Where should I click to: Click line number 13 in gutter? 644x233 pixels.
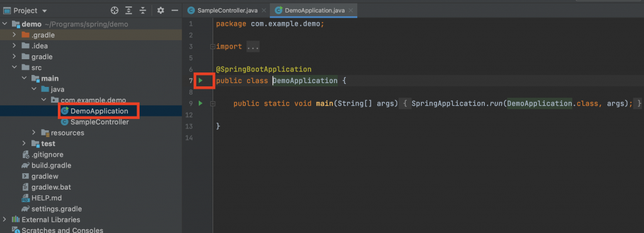(x=189, y=126)
